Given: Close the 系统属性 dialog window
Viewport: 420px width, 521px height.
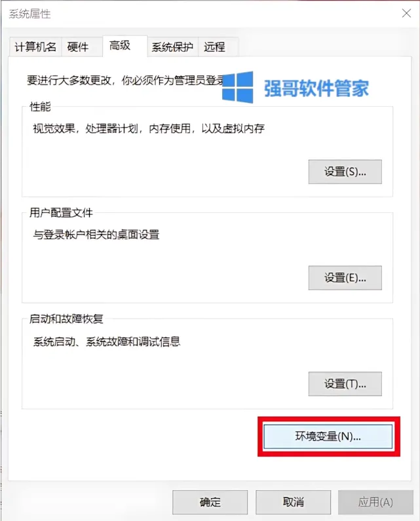Looking at the screenshot, I should (x=406, y=13).
